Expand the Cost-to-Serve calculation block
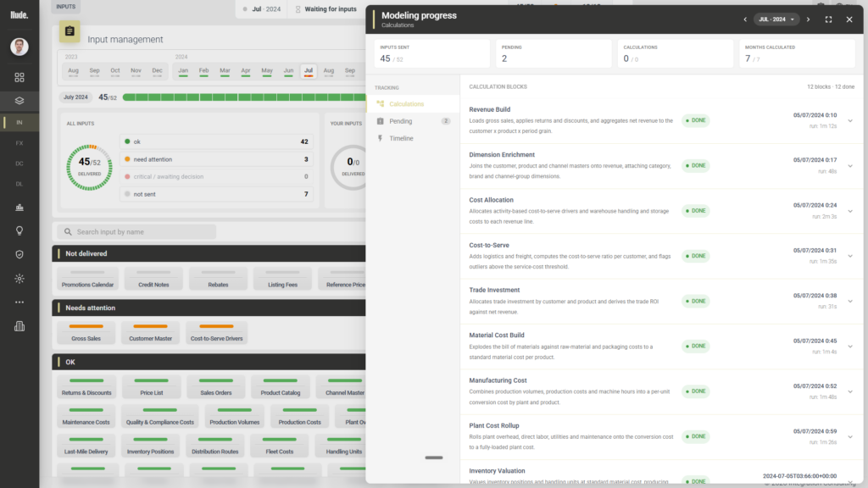The width and height of the screenshot is (868, 488). click(850, 256)
